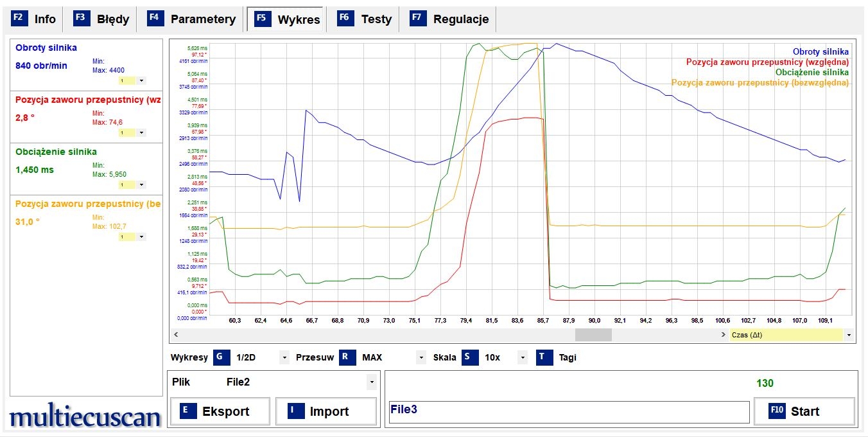Screen dimensions: 868x437
Task: Select the Obciążenie silnika parameter panel title
Action: point(56,152)
